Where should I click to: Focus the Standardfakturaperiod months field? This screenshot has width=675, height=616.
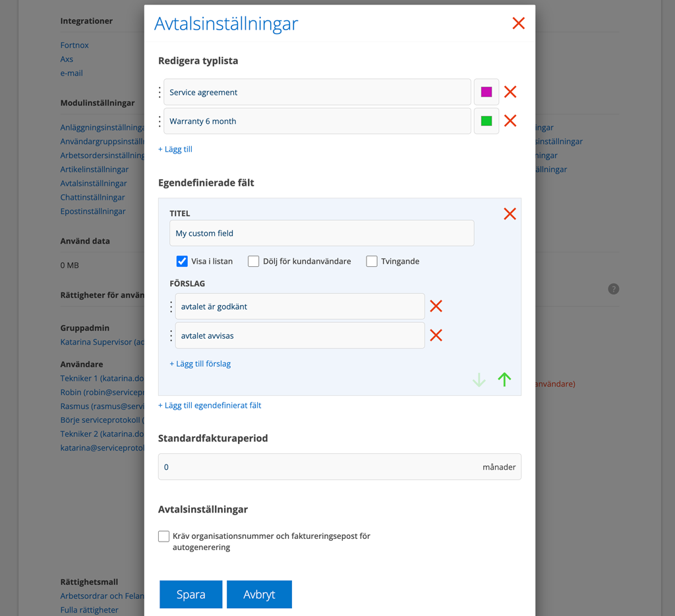[339, 466]
